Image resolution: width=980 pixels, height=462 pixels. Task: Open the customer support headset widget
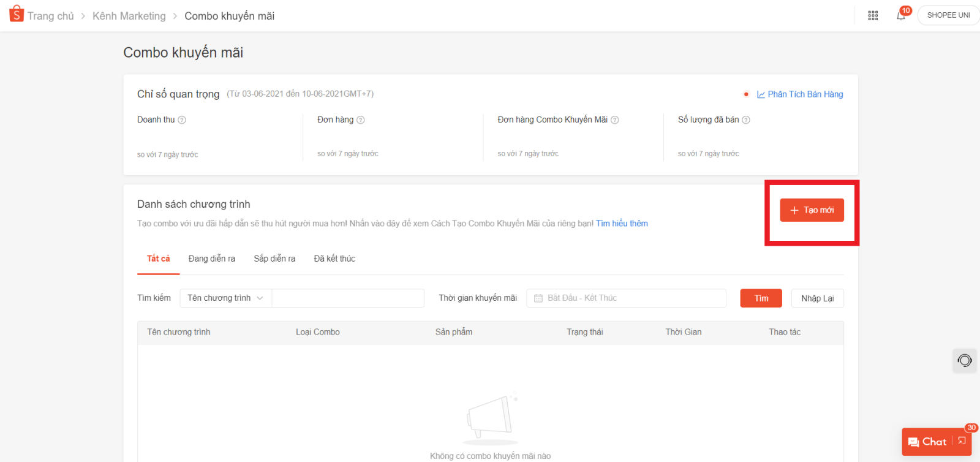click(x=965, y=360)
